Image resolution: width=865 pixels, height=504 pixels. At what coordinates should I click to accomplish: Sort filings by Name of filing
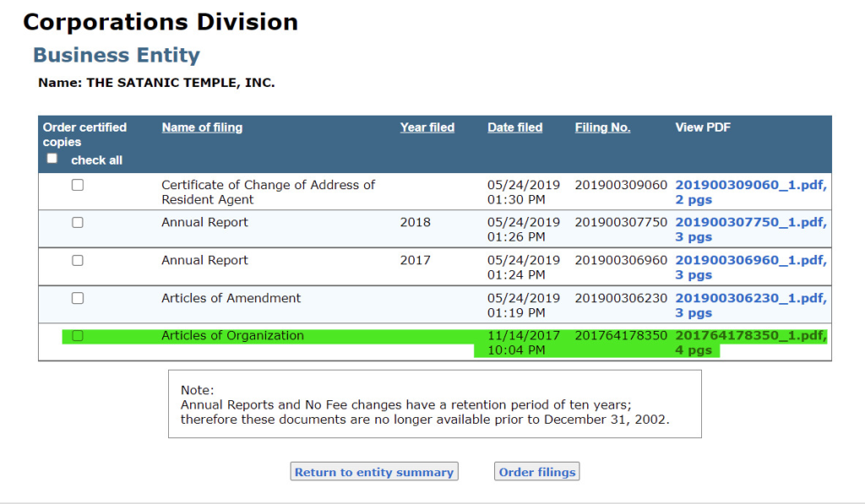(x=202, y=127)
